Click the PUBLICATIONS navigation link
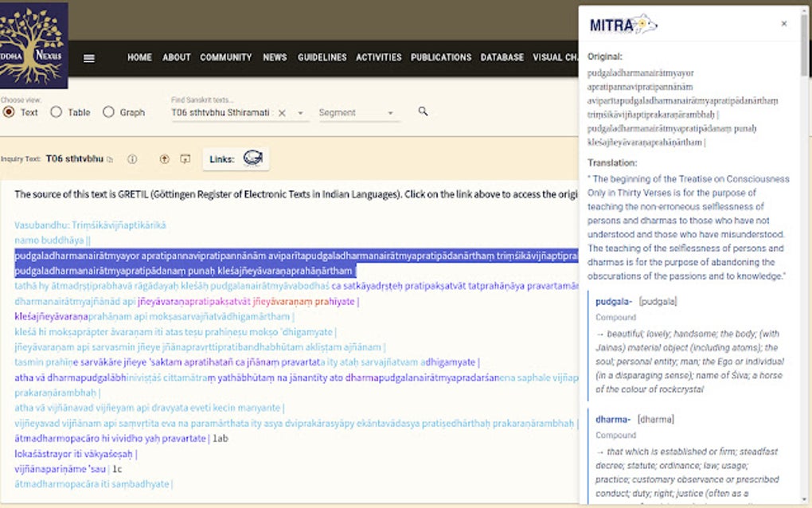812x508 pixels. [441, 57]
